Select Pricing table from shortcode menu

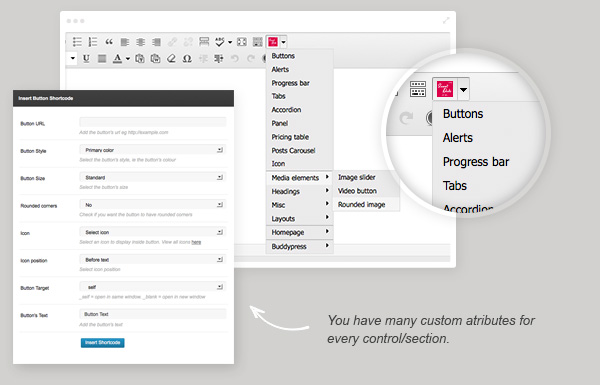pyautogui.click(x=290, y=137)
